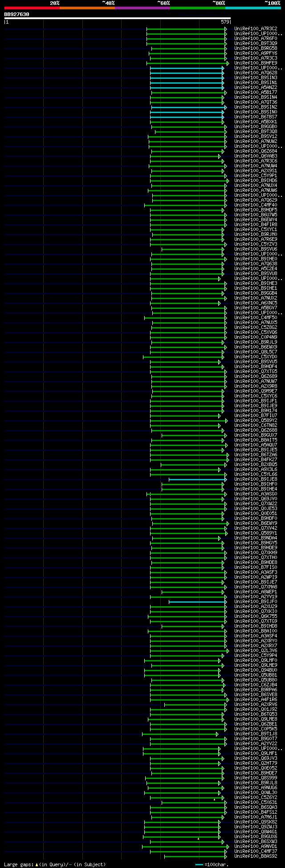The image size is (285, 868).
Task: Click the green alignment bar for B9T1J8
Action: click(180, 734)
